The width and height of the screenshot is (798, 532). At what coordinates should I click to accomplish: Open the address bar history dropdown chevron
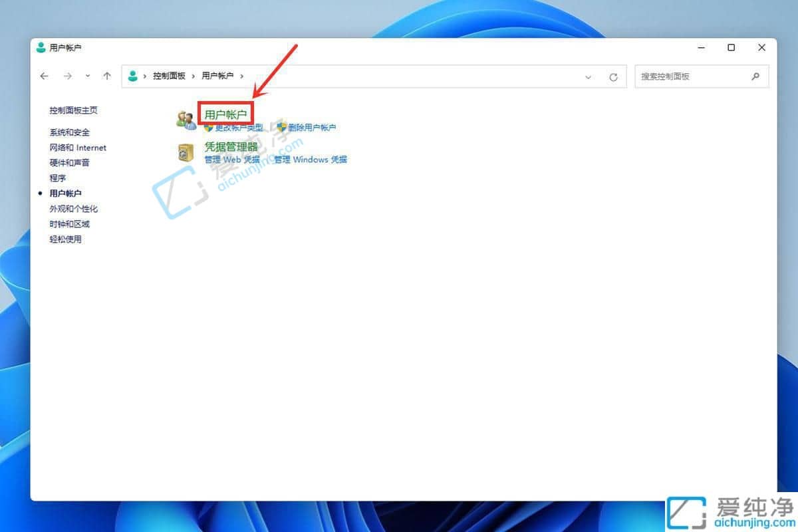click(588, 76)
